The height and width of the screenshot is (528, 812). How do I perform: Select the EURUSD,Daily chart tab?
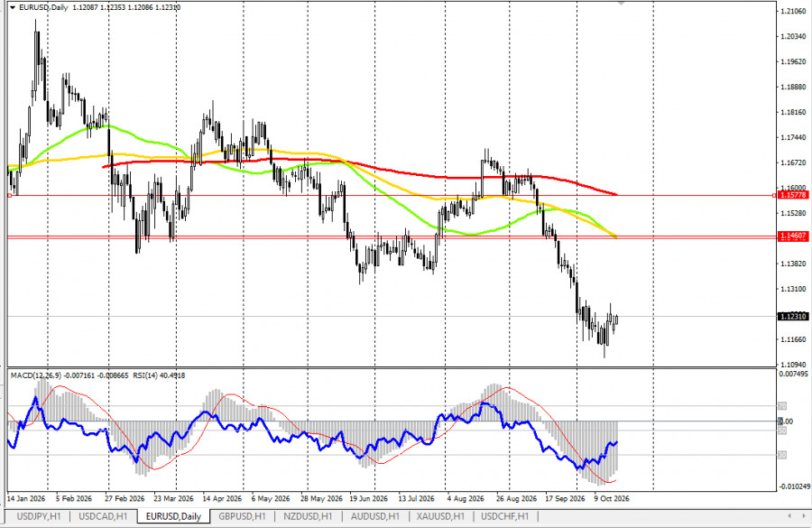tap(173, 516)
